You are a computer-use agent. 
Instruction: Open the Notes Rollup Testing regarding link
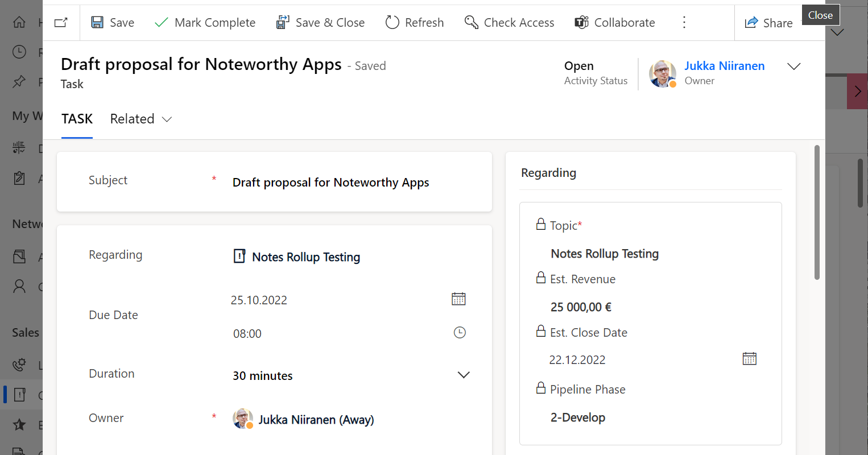coord(305,257)
